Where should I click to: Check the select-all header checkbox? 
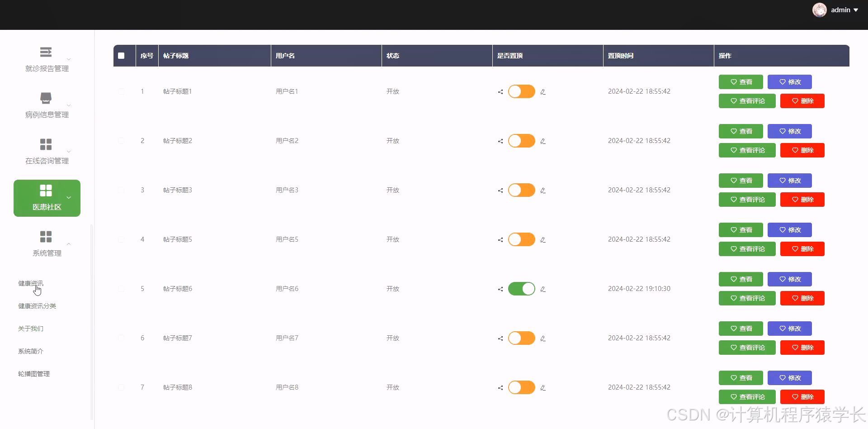[x=121, y=56]
